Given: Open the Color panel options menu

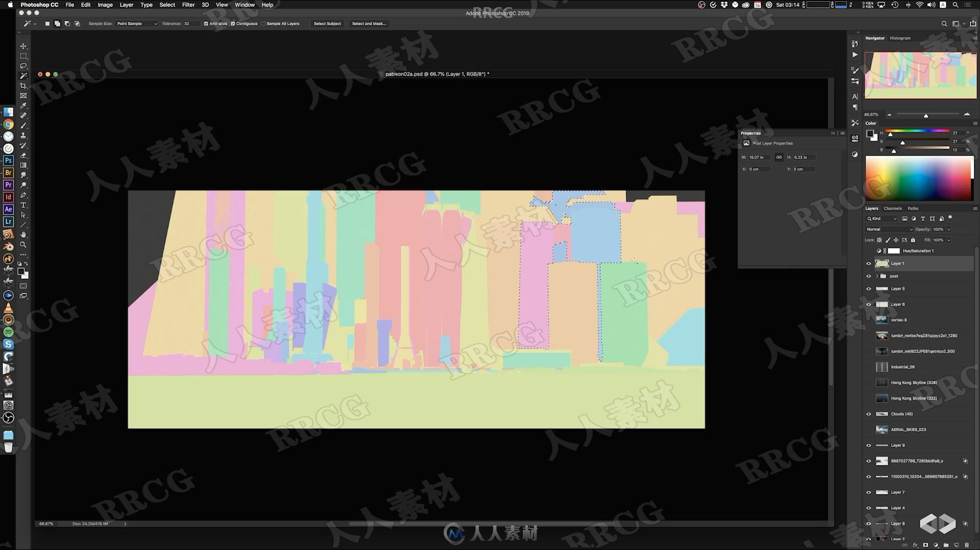Looking at the screenshot, I should [x=975, y=123].
